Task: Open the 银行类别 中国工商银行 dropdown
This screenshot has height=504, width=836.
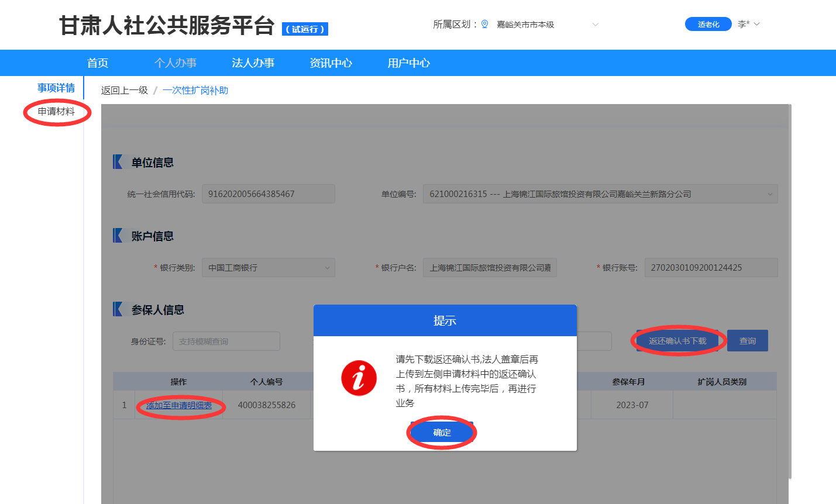Action: 327,268
